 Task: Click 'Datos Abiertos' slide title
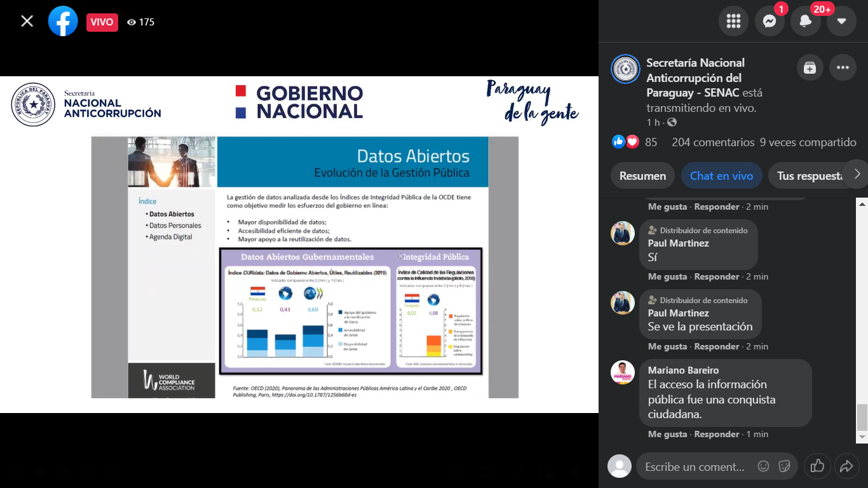[x=413, y=156]
